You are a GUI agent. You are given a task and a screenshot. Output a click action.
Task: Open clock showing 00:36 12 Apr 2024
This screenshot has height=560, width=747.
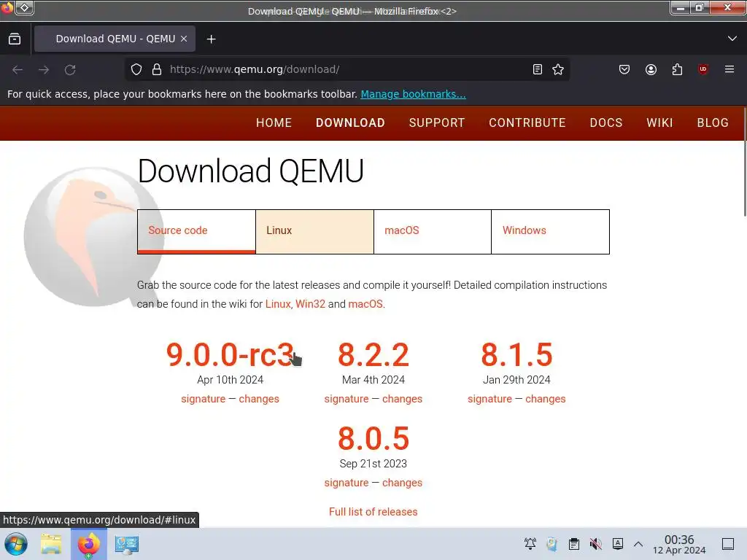(x=679, y=544)
